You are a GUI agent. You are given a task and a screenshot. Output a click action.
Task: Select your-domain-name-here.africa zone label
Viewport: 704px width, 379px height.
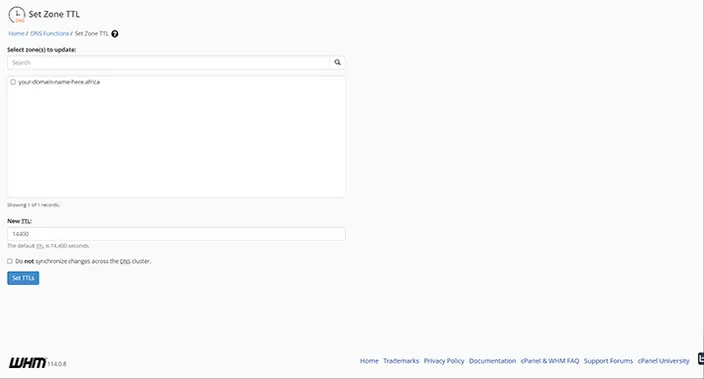[59, 82]
